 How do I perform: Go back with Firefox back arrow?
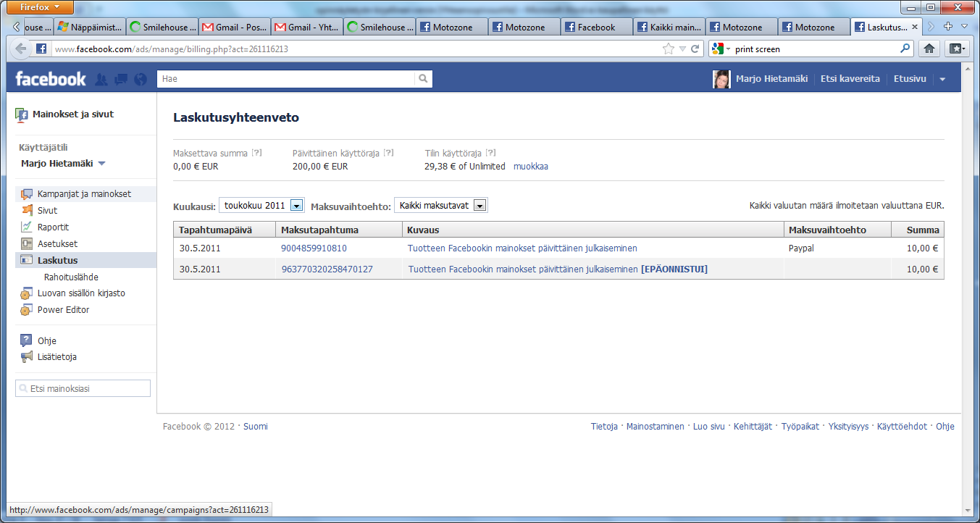click(21, 49)
